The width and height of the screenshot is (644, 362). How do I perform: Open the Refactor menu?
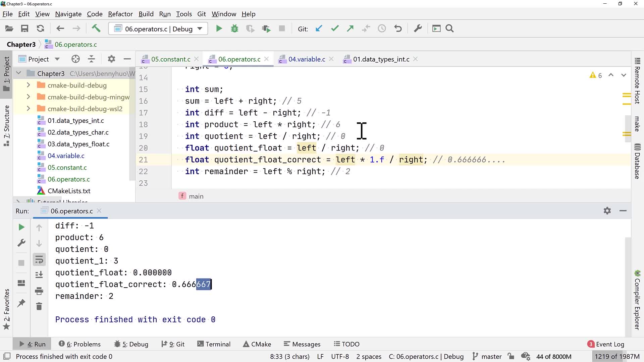click(120, 14)
